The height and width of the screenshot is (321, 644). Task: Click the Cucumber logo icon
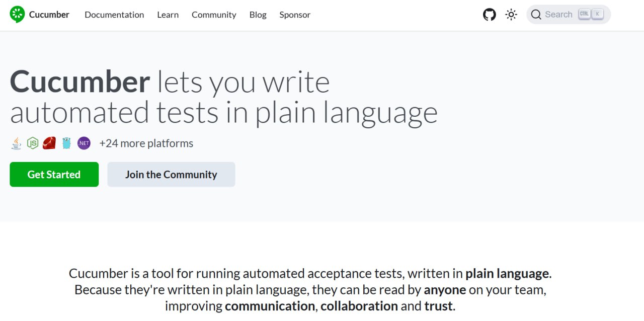[17, 15]
